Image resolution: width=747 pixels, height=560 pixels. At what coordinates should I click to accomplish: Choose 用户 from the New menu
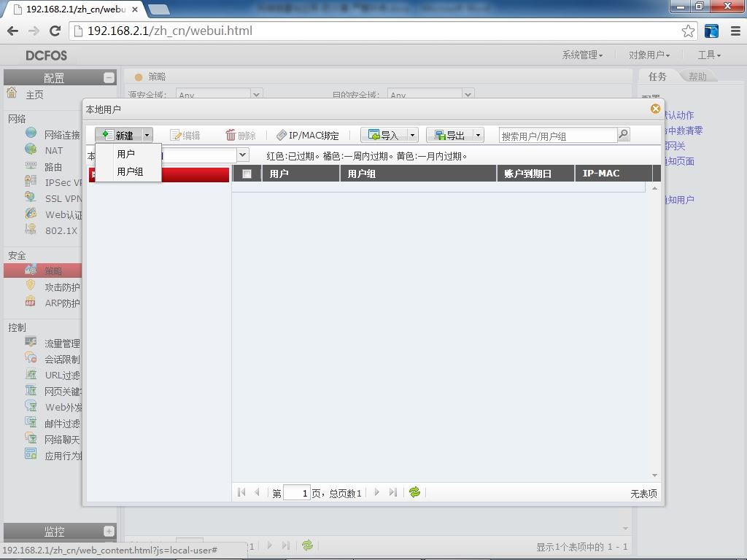125,154
